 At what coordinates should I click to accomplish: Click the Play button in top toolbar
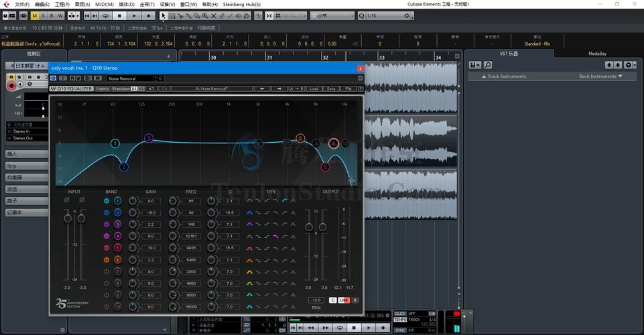pyautogui.click(x=134, y=15)
